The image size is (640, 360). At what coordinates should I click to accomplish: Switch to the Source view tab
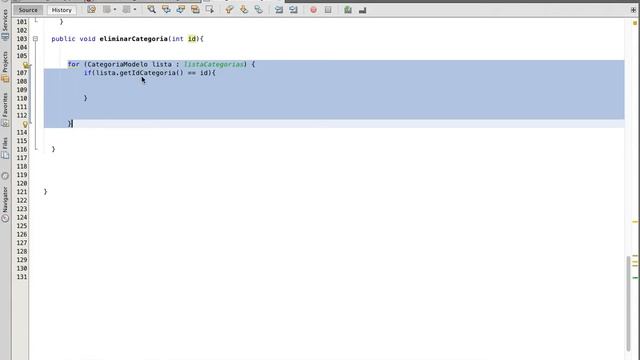[x=28, y=10]
